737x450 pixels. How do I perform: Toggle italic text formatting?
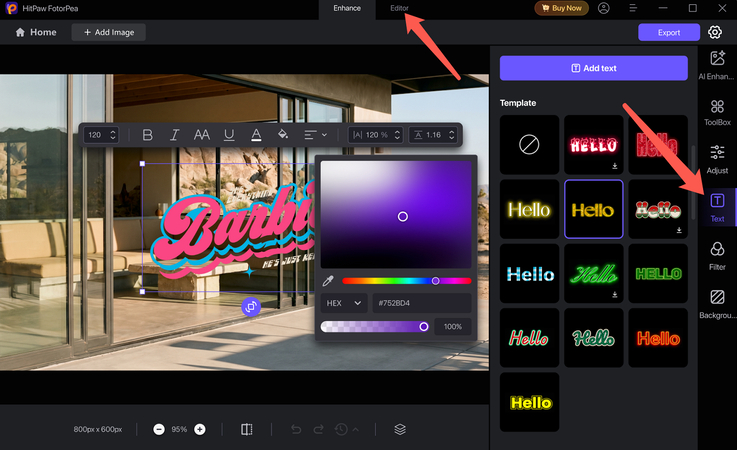pos(174,135)
